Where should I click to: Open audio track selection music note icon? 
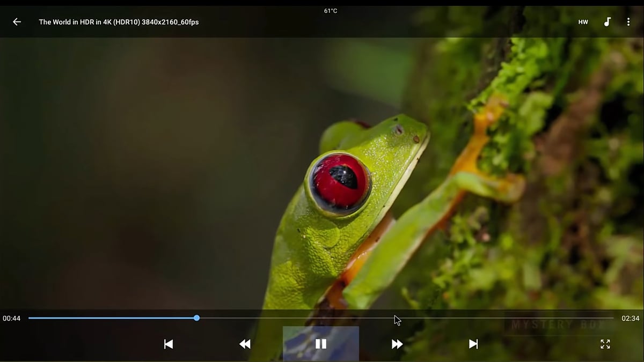pos(607,22)
